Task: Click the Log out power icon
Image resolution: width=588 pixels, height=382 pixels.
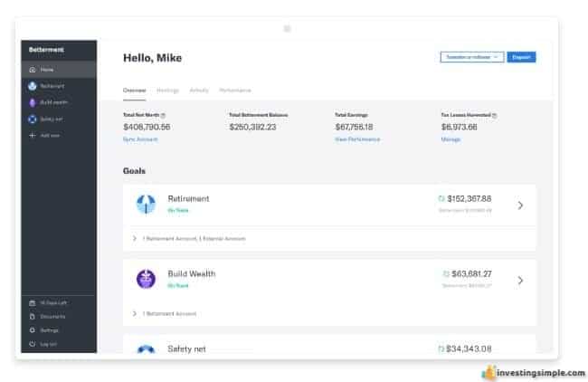Action: coord(33,344)
